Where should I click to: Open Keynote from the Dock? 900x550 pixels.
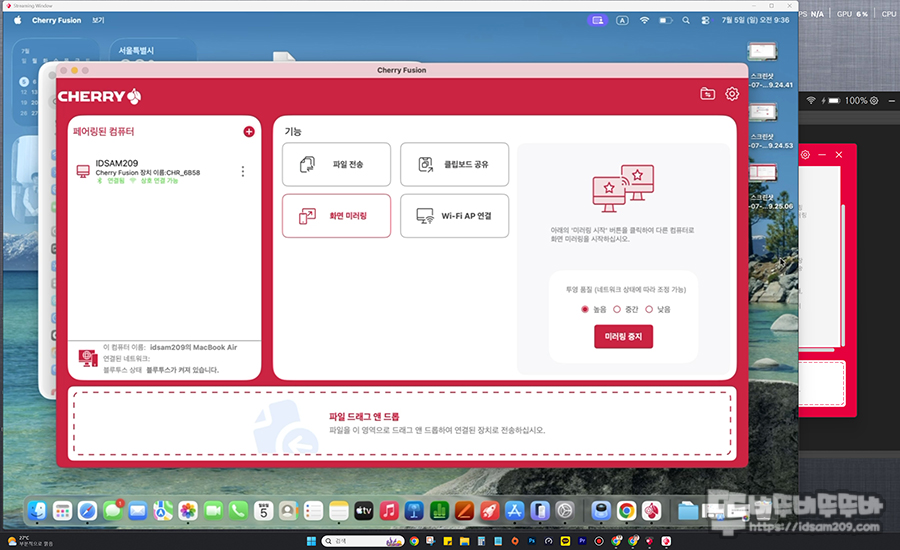click(414, 510)
